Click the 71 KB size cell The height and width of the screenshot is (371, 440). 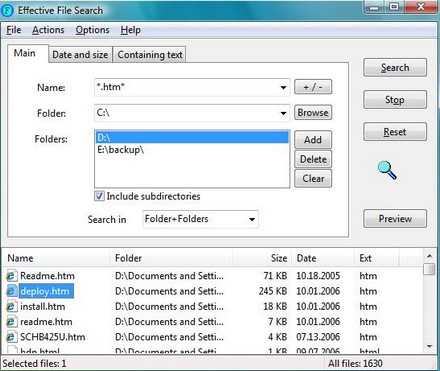[275, 276]
